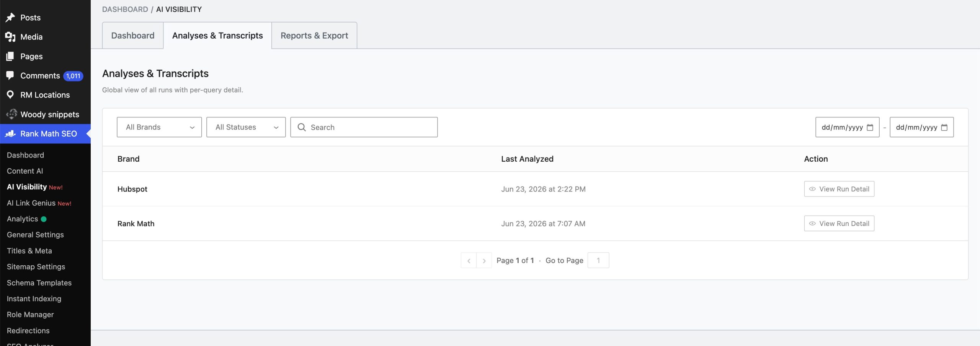Open Analytics submenu link
The image size is (980, 346).
(x=22, y=219)
